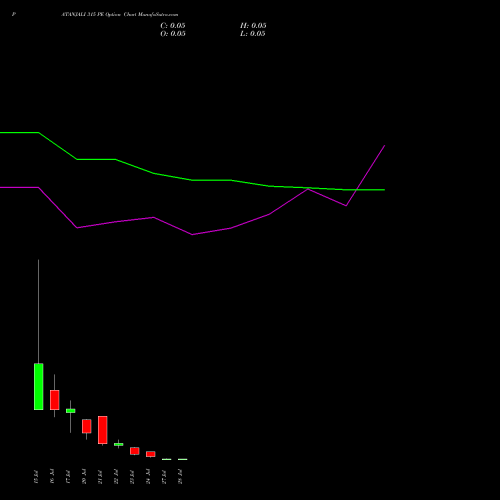Click the '16 Jul' date axis label

52,477
